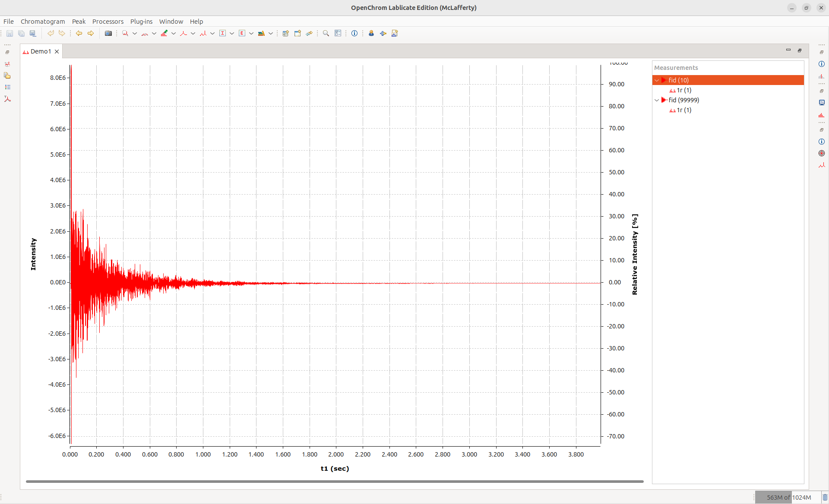Click the back navigation yellow arrow

tap(79, 33)
